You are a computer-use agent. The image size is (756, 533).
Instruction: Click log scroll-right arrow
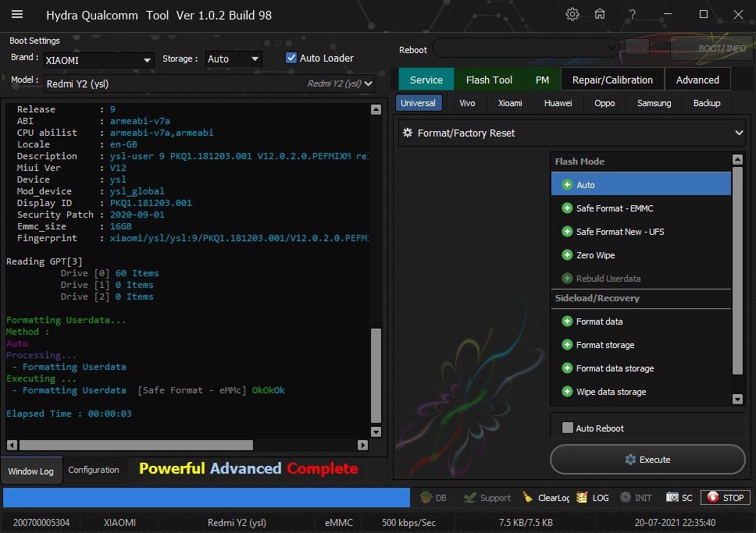point(363,446)
